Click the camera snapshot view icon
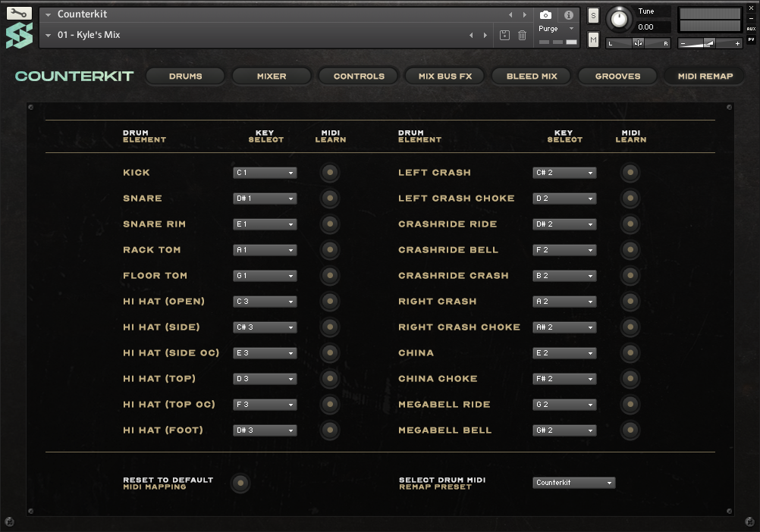Viewport: 760px width, 532px height. coord(545,14)
